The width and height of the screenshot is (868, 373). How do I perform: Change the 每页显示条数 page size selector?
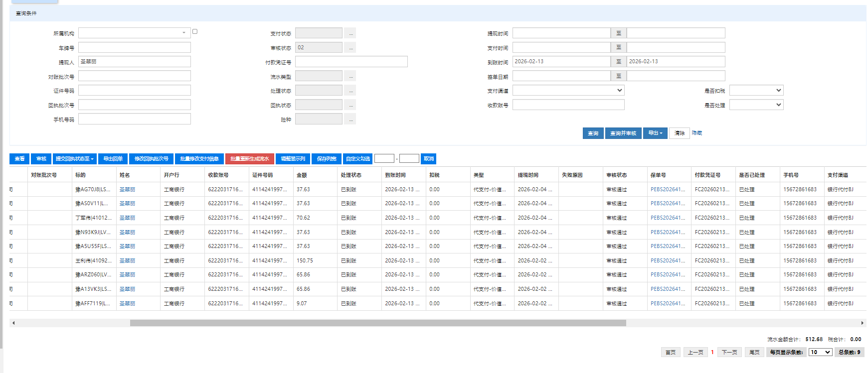[820, 352]
